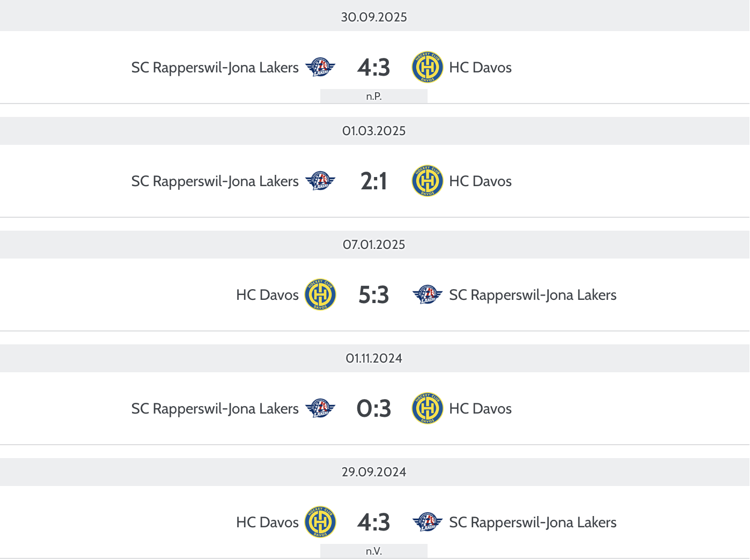The image size is (750, 560).
Task: Open the 0:3 score from 01.11.2024
Action: coord(374,409)
